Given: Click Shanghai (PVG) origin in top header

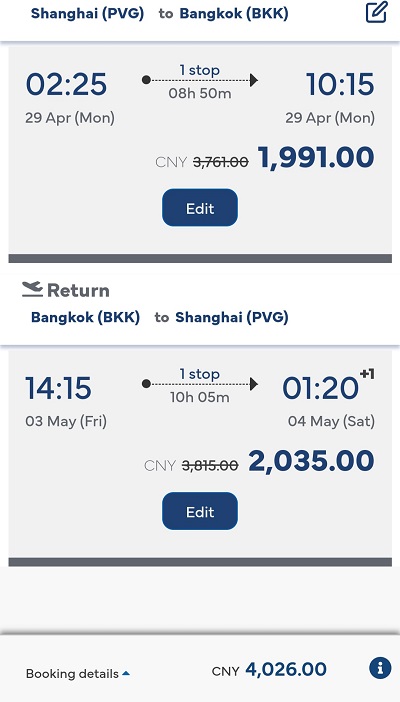Looking at the screenshot, I should pos(87,13).
